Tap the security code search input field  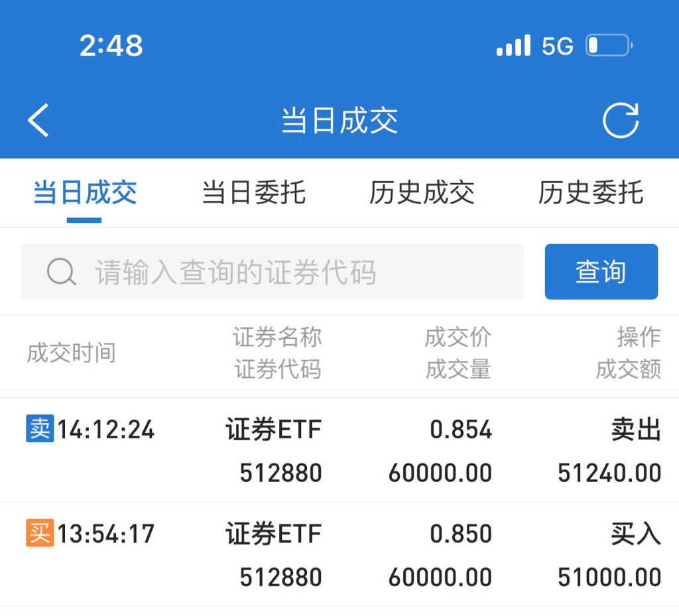pyautogui.click(x=265, y=271)
